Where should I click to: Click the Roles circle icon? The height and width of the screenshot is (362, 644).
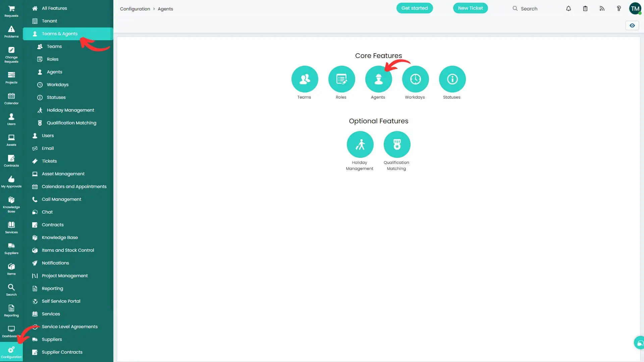tap(341, 79)
